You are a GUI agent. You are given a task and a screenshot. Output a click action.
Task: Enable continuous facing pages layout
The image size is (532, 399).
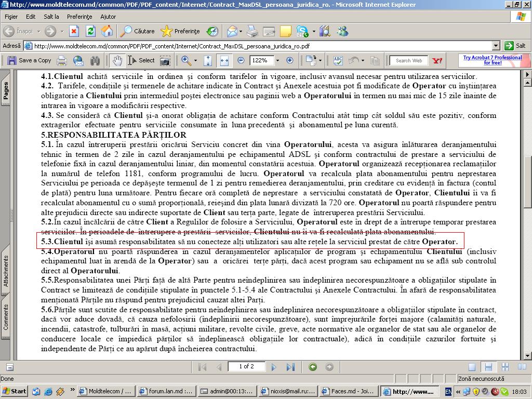tap(505, 367)
